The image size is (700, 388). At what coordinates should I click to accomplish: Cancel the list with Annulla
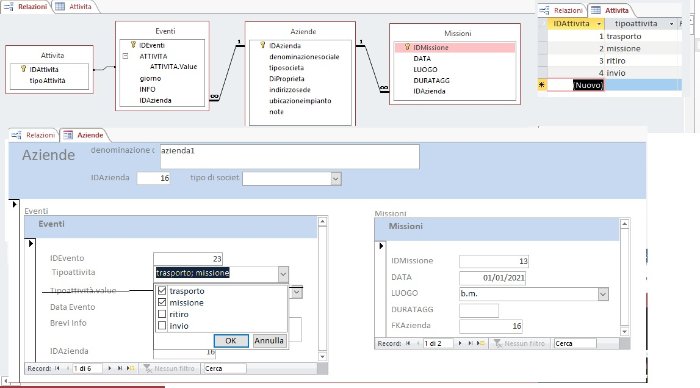pos(269,341)
